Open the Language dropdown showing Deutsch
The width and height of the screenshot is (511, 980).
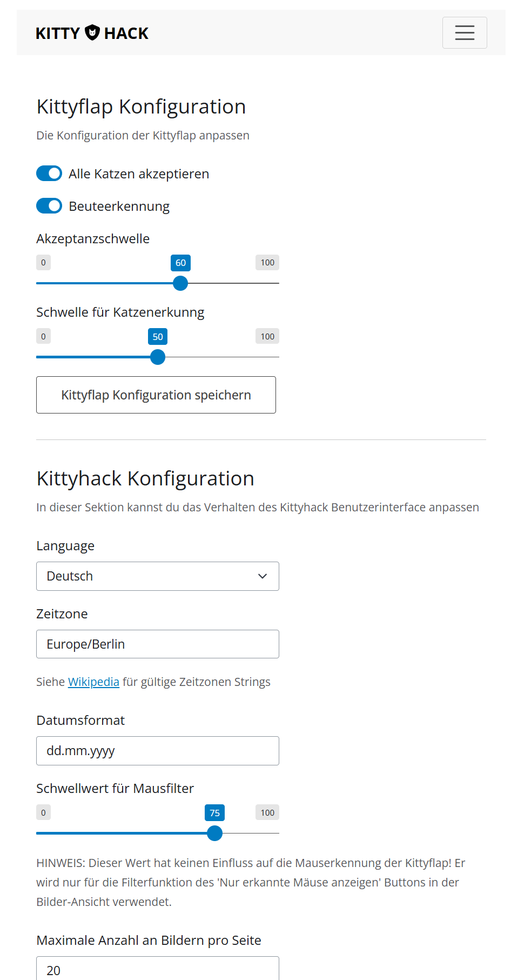tap(158, 576)
